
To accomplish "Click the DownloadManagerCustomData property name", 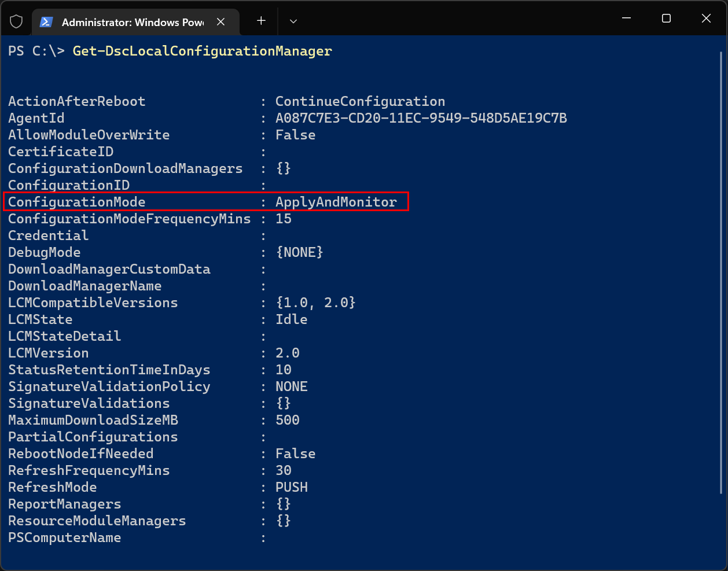I will (x=109, y=270).
